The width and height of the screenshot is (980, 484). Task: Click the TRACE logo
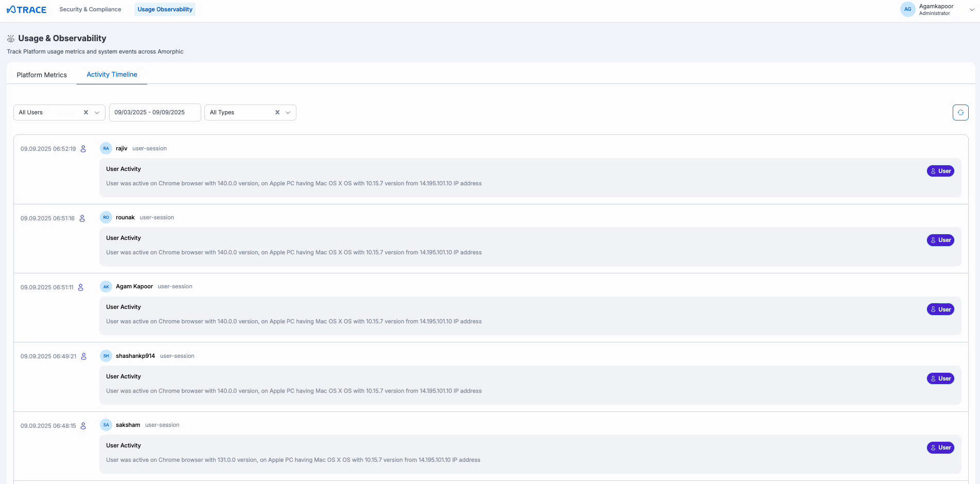click(x=26, y=9)
